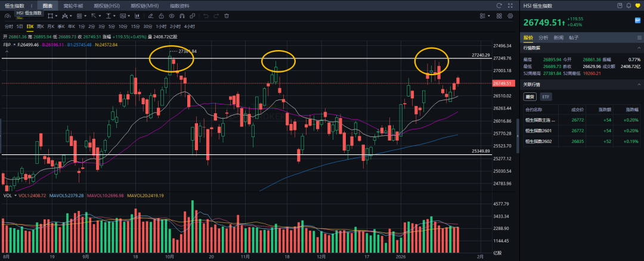
Task: Toggle drawings visibility with the eye icon
Action: (171, 16)
